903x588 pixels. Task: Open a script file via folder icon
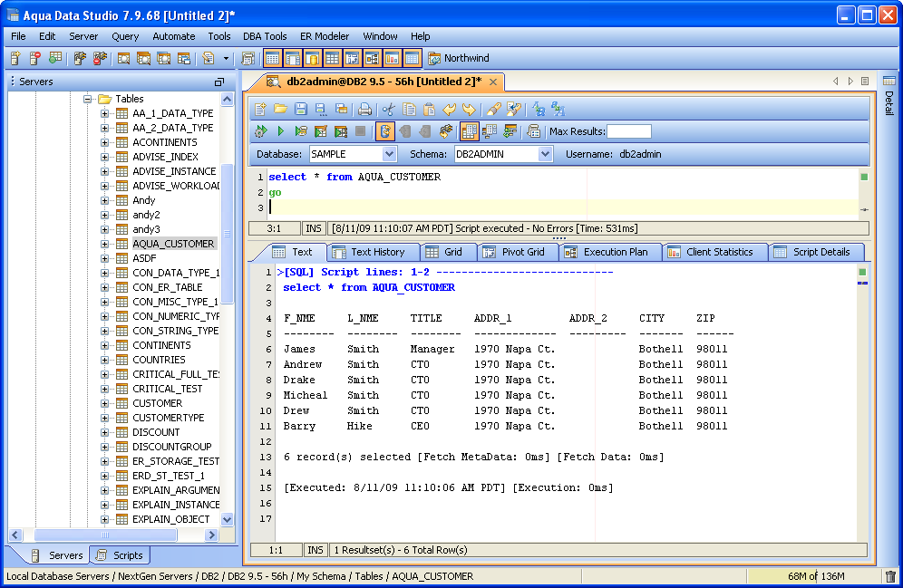pyautogui.click(x=280, y=110)
